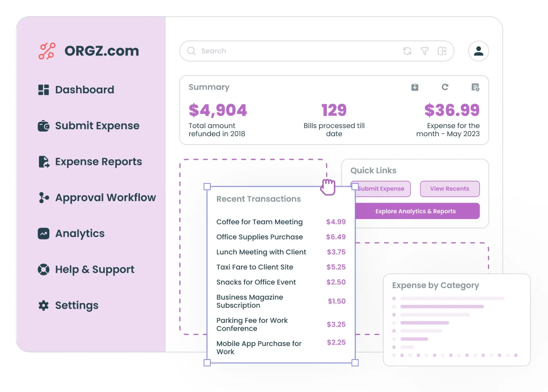This screenshot has height=392, width=548.
Task: Click the Submit Expense quick link button
Action: (x=381, y=189)
